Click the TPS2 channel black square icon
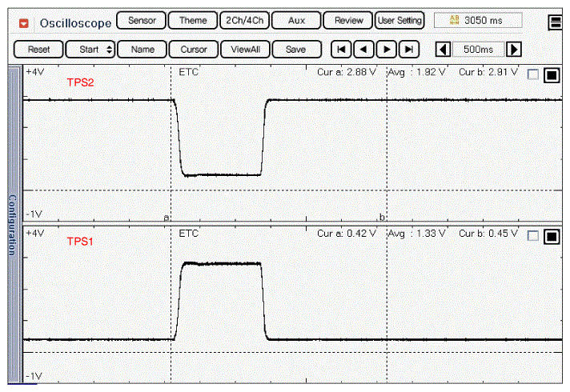This screenshot has width=570, height=392. (551, 76)
